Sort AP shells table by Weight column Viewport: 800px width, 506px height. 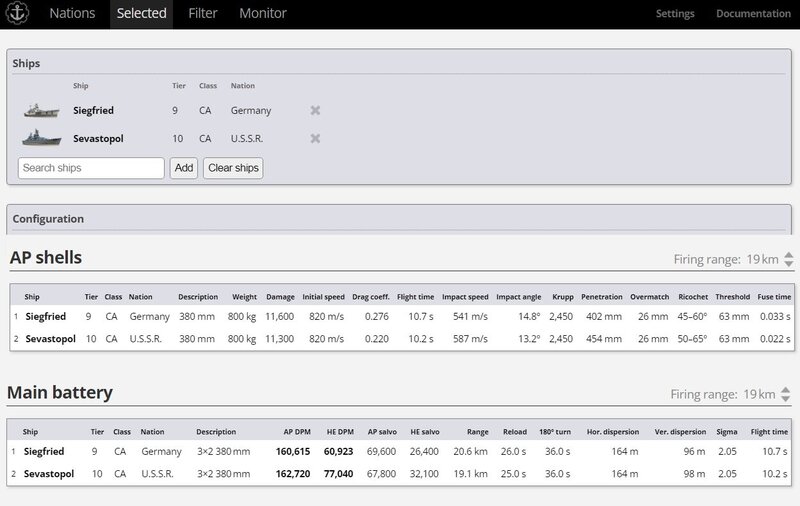(244, 297)
